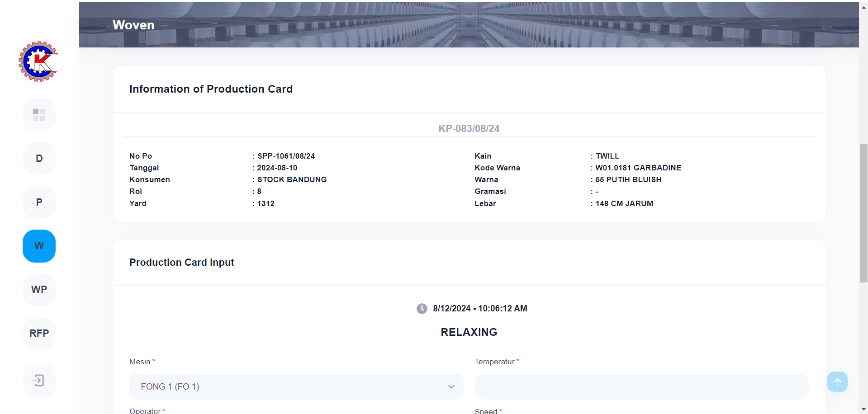
Task: Open the Mesin dropdown
Action: [x=296, y=386]
